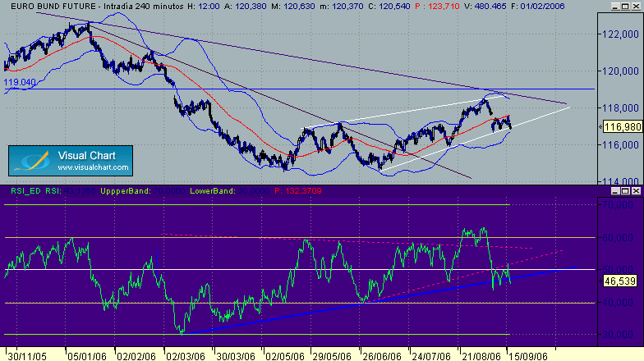Maximize the RSI_ED indicator panel
644x361 pixels.
(625, 190)
